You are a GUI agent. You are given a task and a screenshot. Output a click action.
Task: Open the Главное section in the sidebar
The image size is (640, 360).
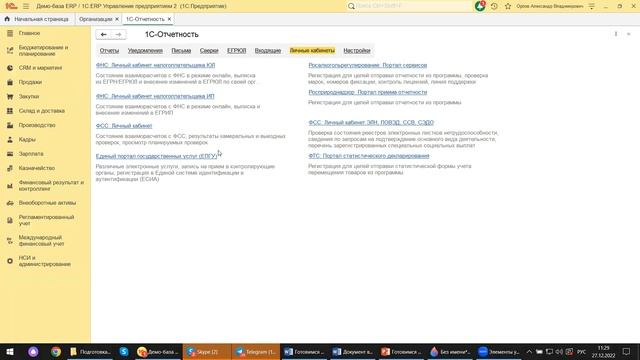pyautogui.click(x=29, y=33)
